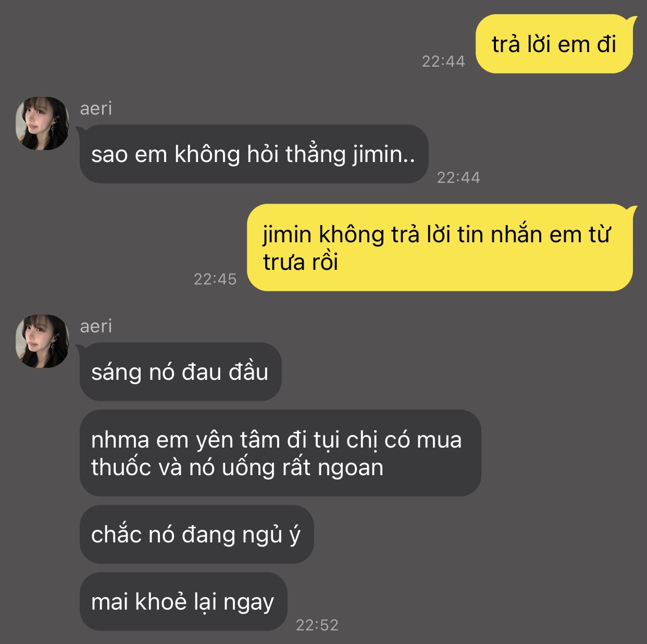Viewport: 647px width, 644px height.
Task: Tap the 22:44 timestamp after the jimin question
Action: pos(458,178)
